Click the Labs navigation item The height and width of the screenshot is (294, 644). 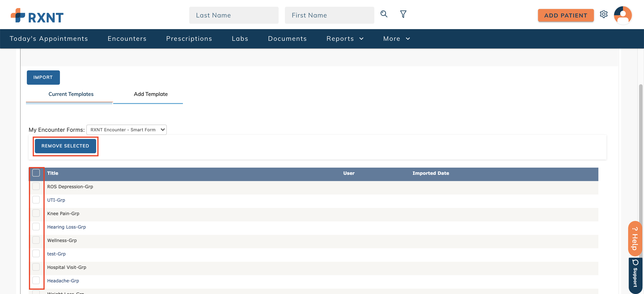coord(240,39)
